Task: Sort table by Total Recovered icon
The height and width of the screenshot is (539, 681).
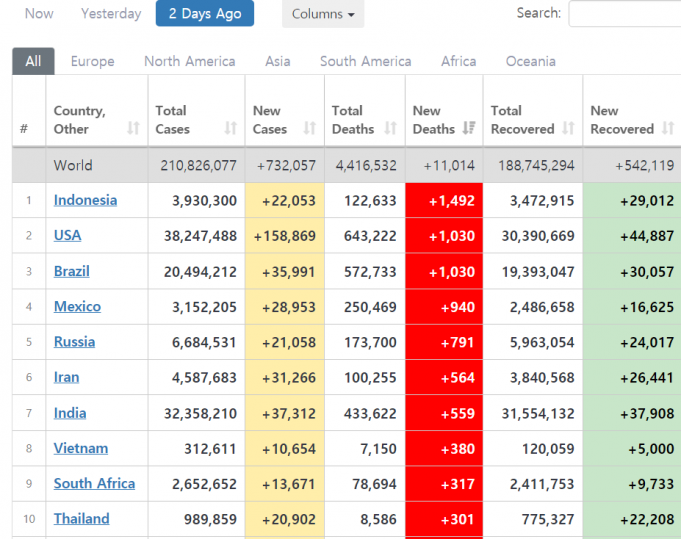Action: tap(568, 129)
